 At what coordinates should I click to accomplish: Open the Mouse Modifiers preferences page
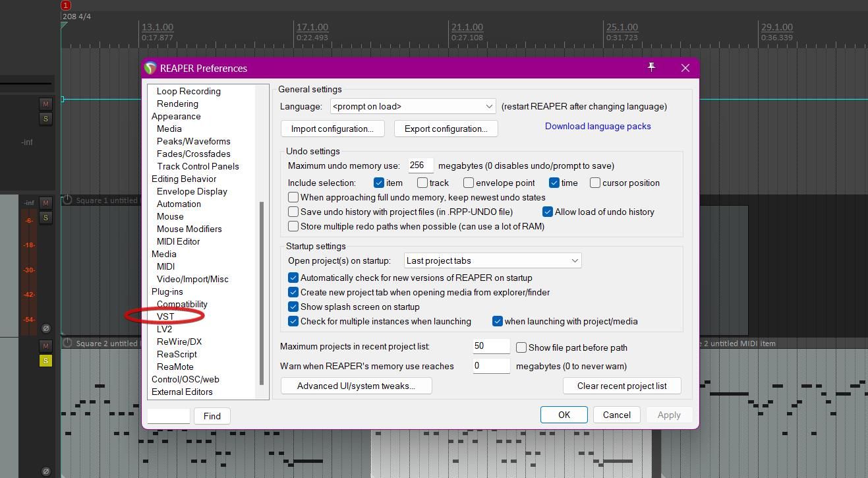[189, 229]
